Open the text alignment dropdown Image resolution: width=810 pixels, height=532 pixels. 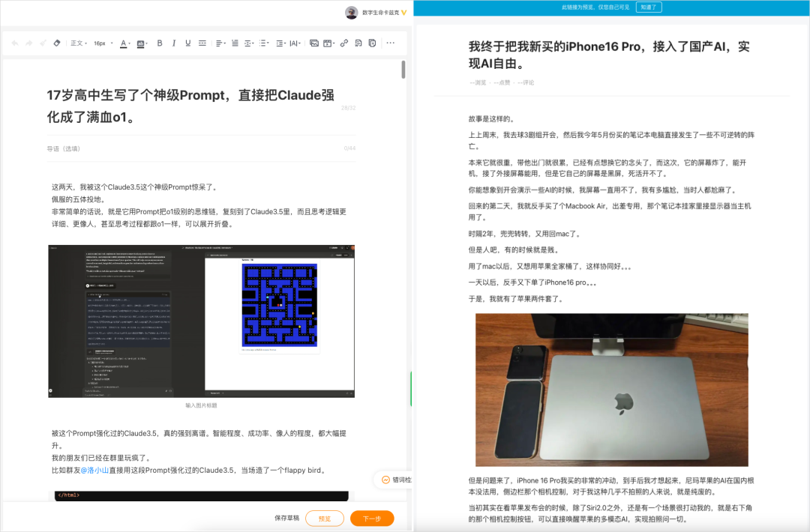(220, 43)
